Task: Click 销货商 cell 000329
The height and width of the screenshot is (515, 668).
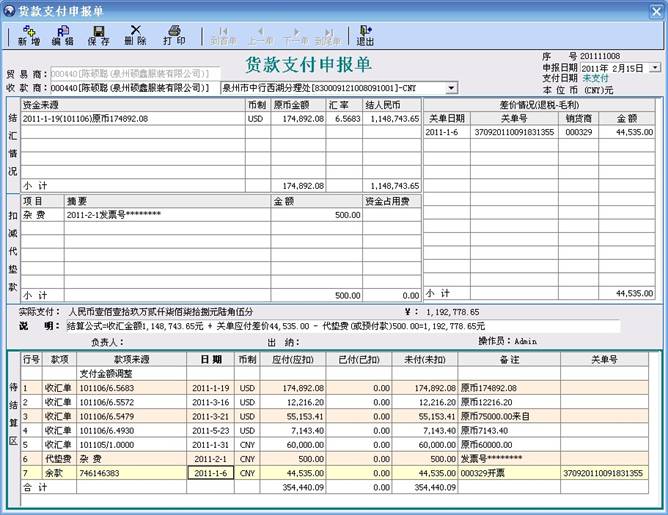Action: click(579, 132)
